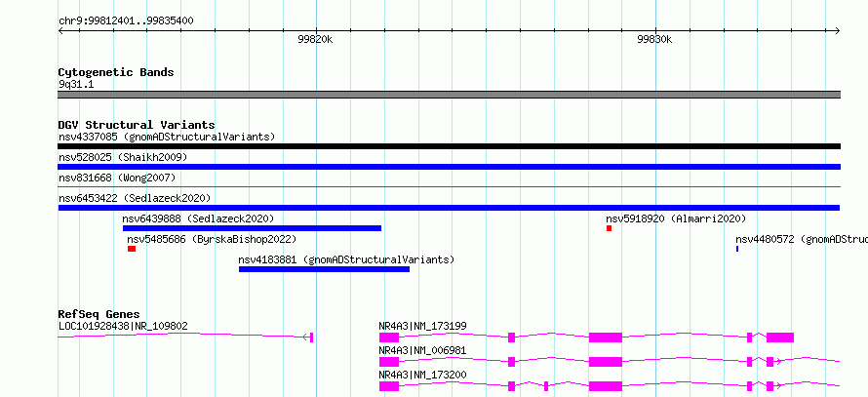Viewport: 868px width, 397px height.
Task: Click the first exon of NR4A3 NM_173200
Action: [x=388, y=386]
